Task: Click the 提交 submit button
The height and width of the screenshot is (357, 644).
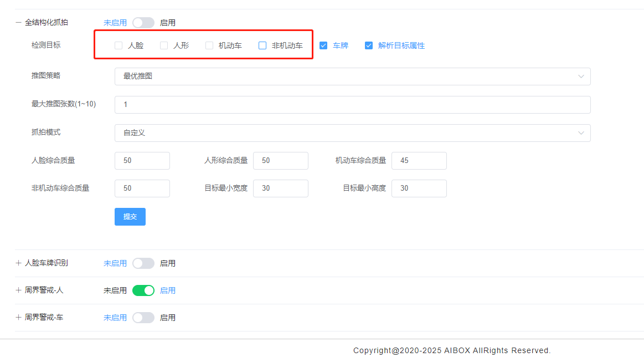Action: click(130, 216)
